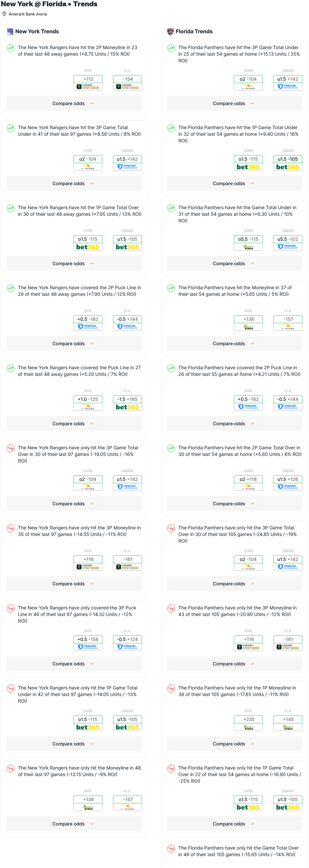Choose o5.5 -115 DraftKings over odds
Screen dimensions: 309x868
click(x=248, y=242)
